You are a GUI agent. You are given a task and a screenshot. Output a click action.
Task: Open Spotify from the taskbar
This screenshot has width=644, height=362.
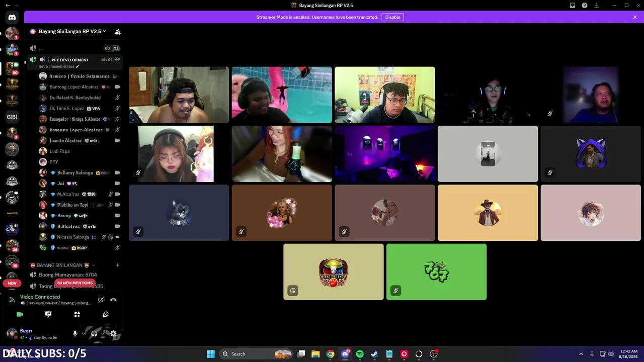point(360,354)
